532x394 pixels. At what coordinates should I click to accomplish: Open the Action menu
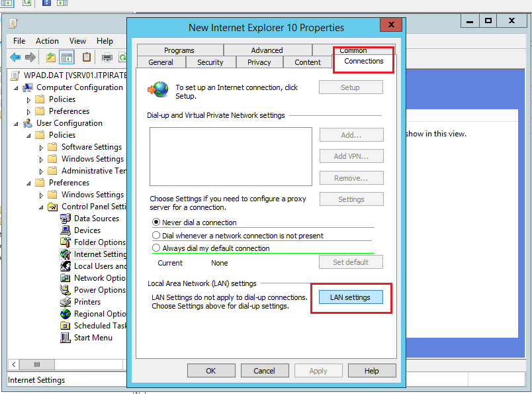pyautogui.click(x=47, y=40)
